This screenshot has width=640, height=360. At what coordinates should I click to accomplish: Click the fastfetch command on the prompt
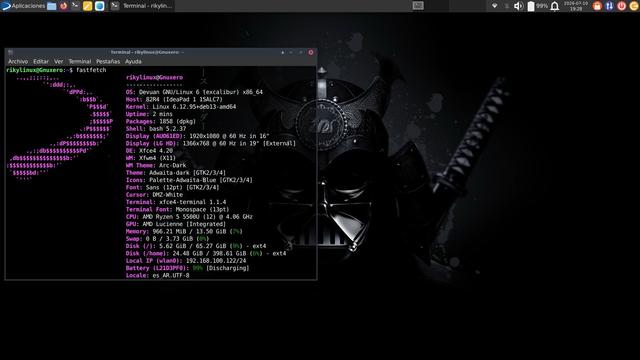pos(91,70)
